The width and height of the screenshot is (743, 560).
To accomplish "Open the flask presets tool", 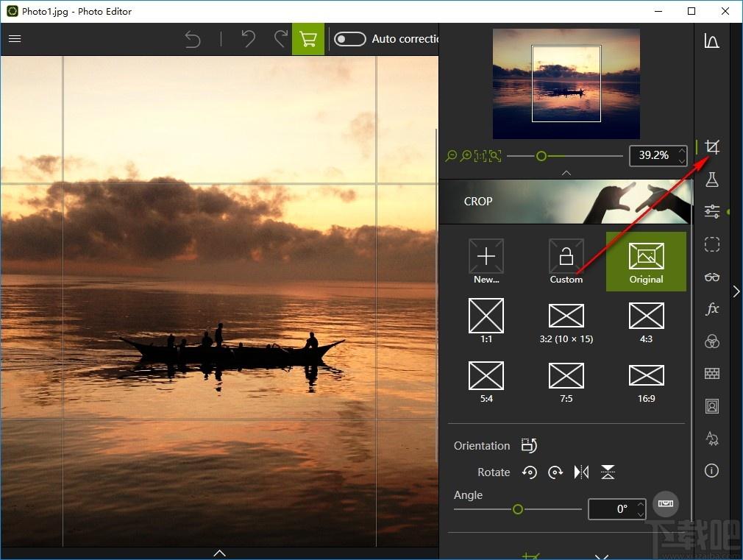I will pos(711,180).
